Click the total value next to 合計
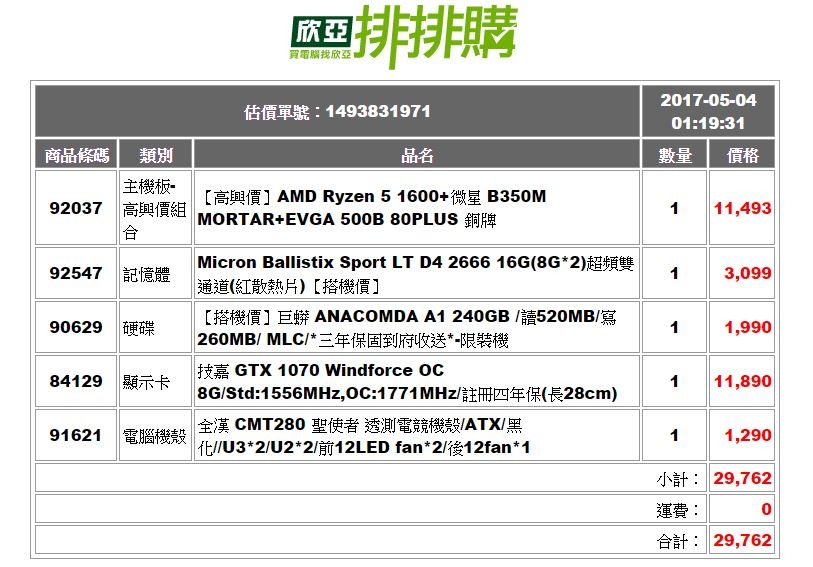Image resolution: width=813 pixels, height=567 pixels. 742,540
